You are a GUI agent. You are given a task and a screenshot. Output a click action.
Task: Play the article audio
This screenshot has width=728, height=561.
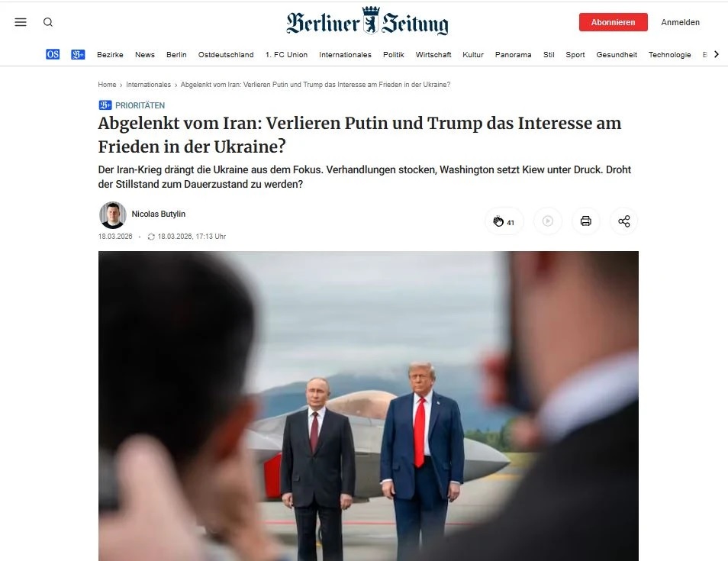pyautogui.click(x=548, y=221)
